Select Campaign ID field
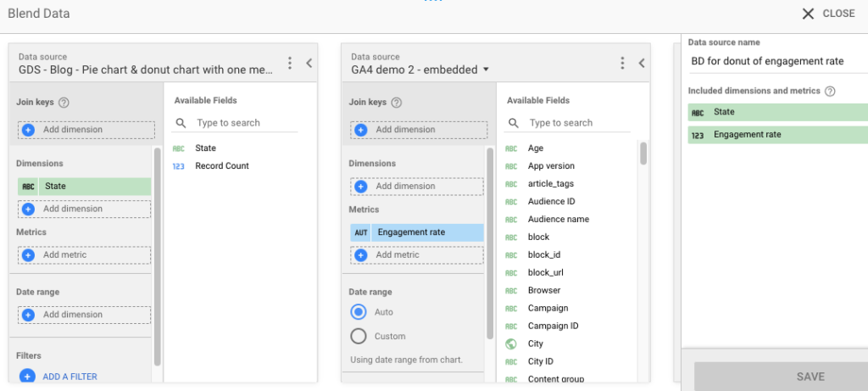 coord(553,326)
